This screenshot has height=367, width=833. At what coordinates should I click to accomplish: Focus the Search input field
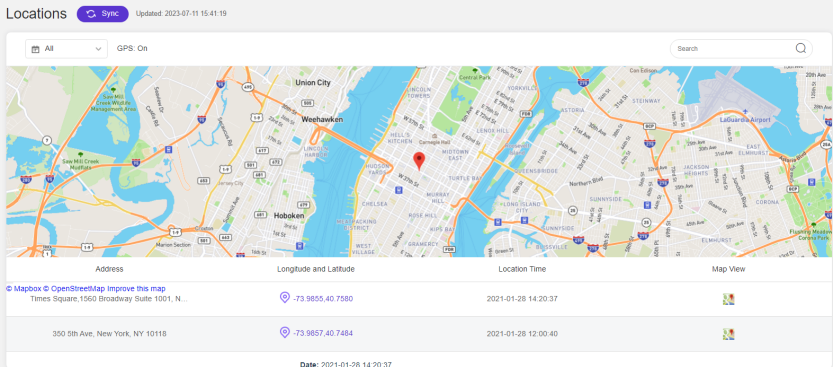click(x=733, y=48)
